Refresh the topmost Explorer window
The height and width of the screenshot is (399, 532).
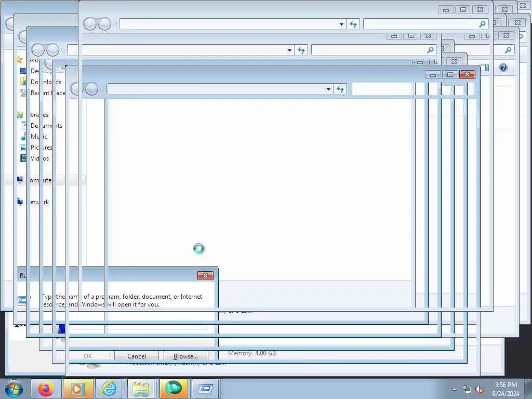pos(353,24)
